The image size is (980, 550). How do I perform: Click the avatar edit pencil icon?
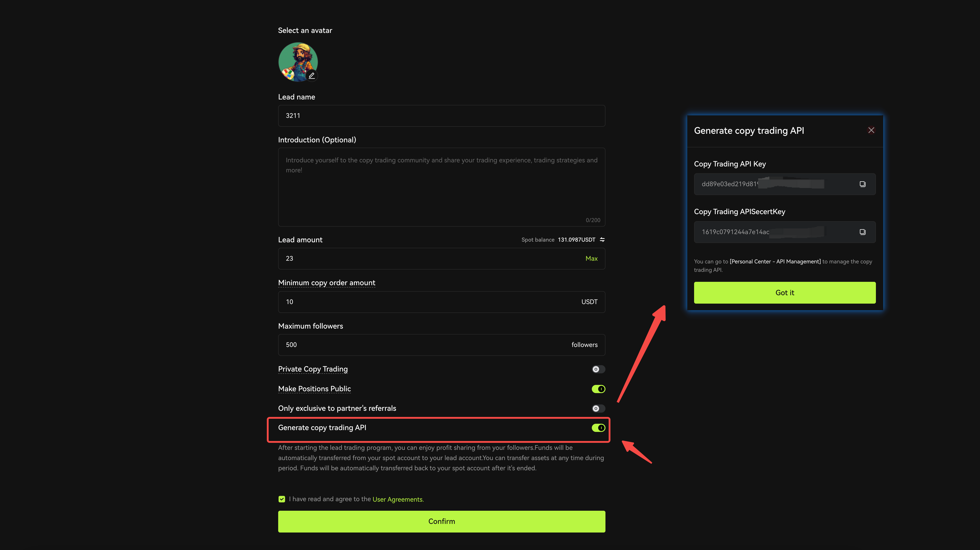tap(312, 75)
